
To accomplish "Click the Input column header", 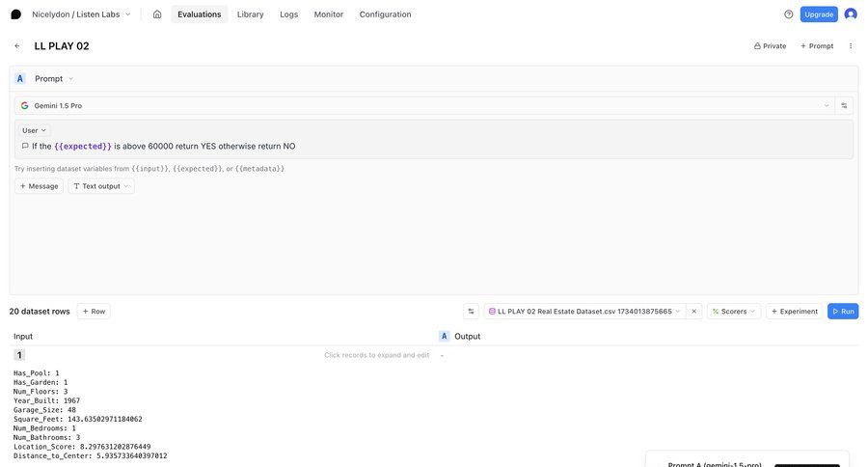I will (x=23, y=337).
